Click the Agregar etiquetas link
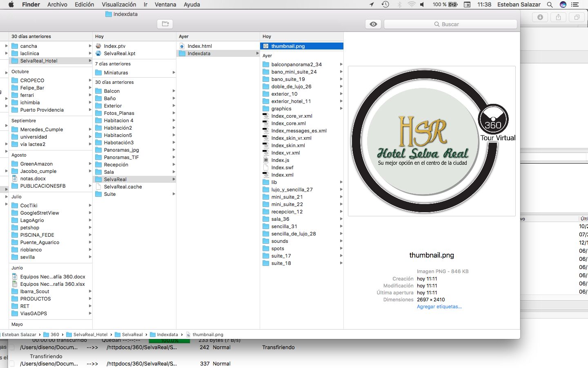This screenshot has height=368, width=588. click(x=439, y=307)
